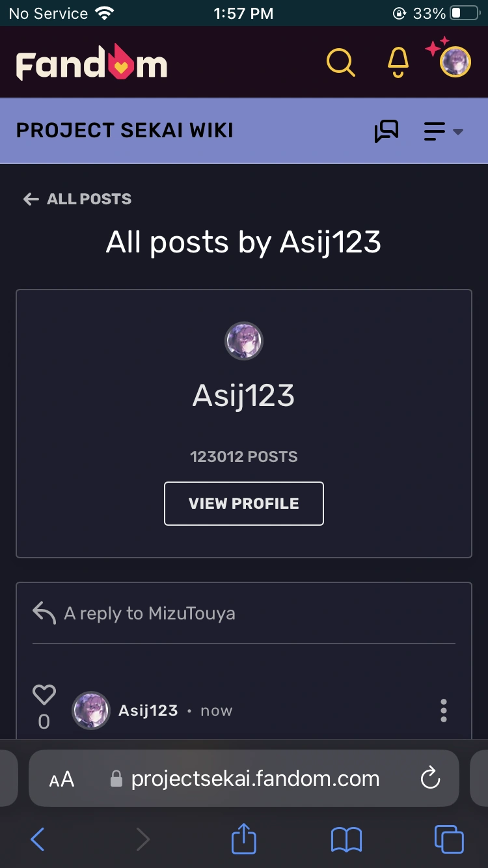Click the View Profile button
Screen dimensions: 488x868
point(243,504)
